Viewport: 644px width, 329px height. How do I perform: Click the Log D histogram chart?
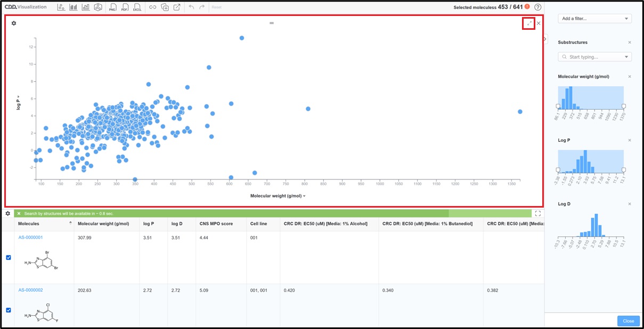tap(591, 225)
